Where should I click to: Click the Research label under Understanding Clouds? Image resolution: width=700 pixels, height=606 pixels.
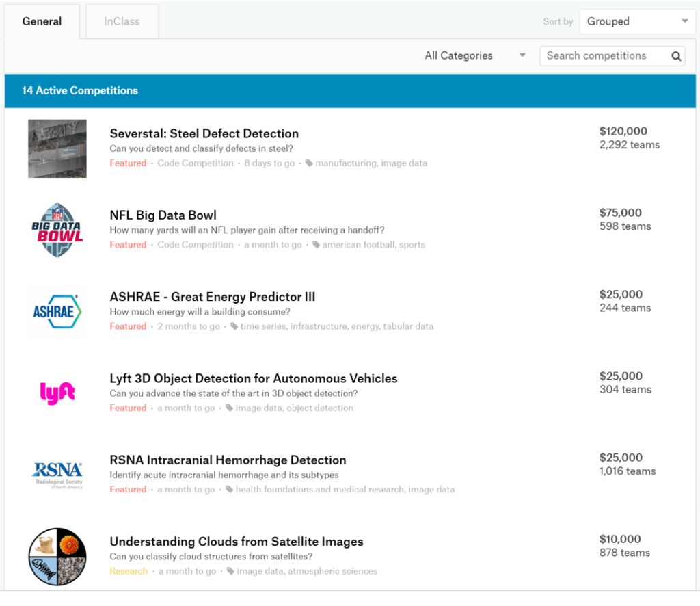128,571
